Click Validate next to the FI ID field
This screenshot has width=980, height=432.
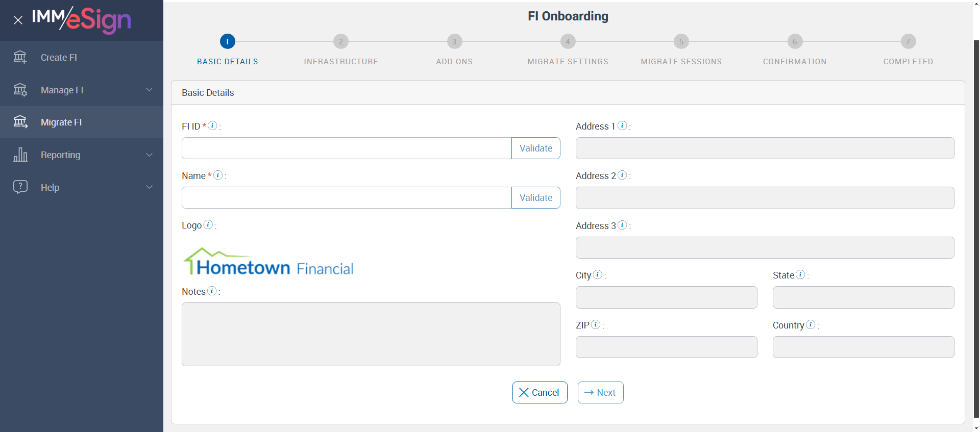[536, 148]
